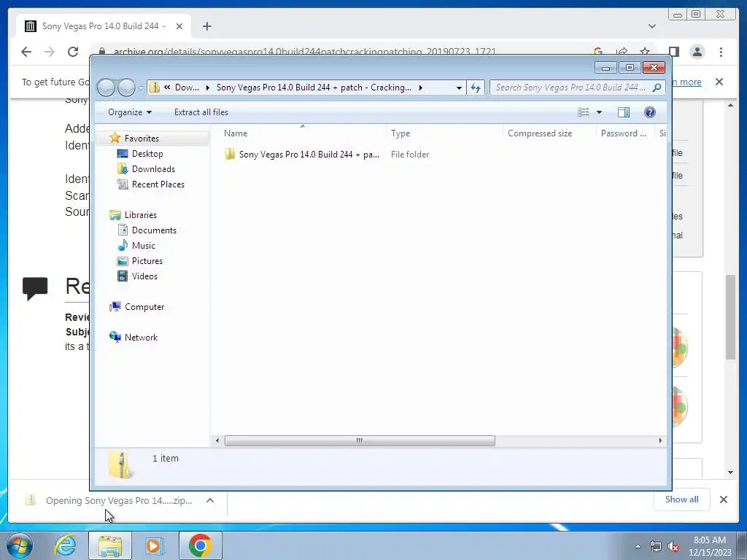Show hidden tray icons arrow
This screenshot has height=560, width=747.
pyautogui.click(x=638, y=547)
